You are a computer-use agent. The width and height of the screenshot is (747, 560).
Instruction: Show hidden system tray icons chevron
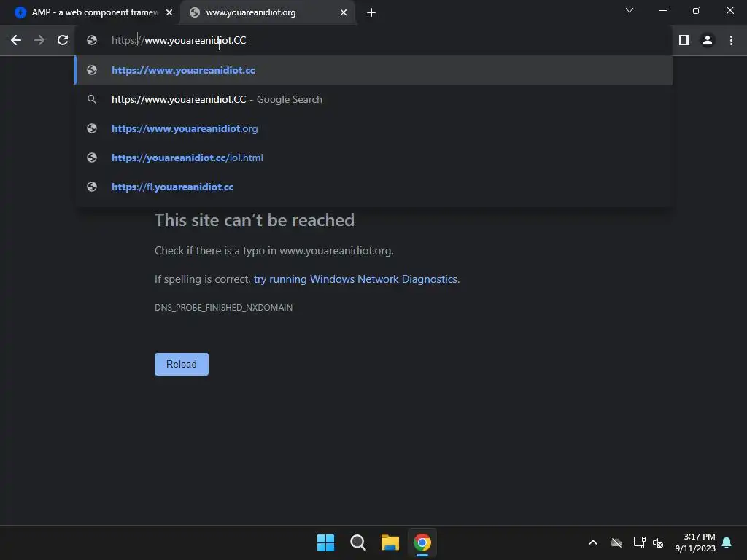tap(593, 542)
